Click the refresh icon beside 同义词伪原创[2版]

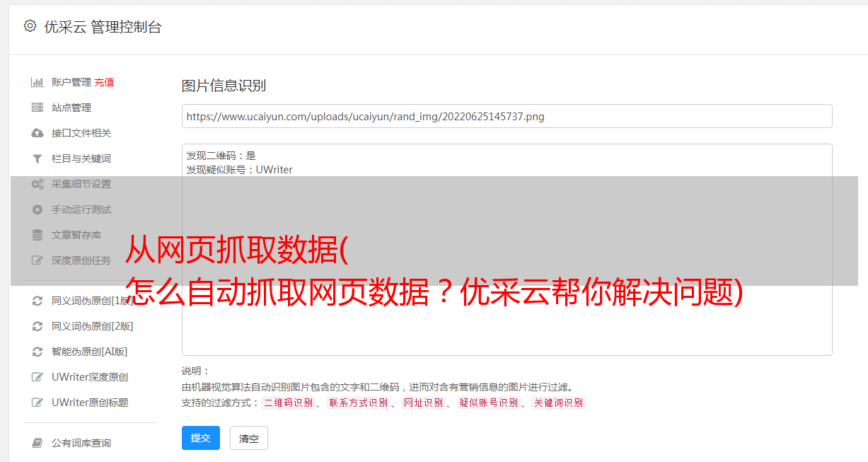37,326
